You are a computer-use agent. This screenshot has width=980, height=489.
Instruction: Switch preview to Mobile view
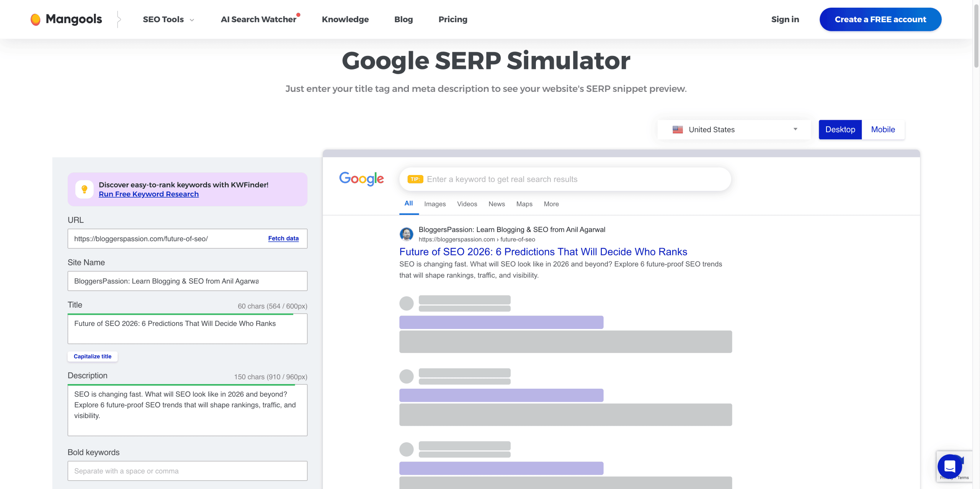coord(883,129)
